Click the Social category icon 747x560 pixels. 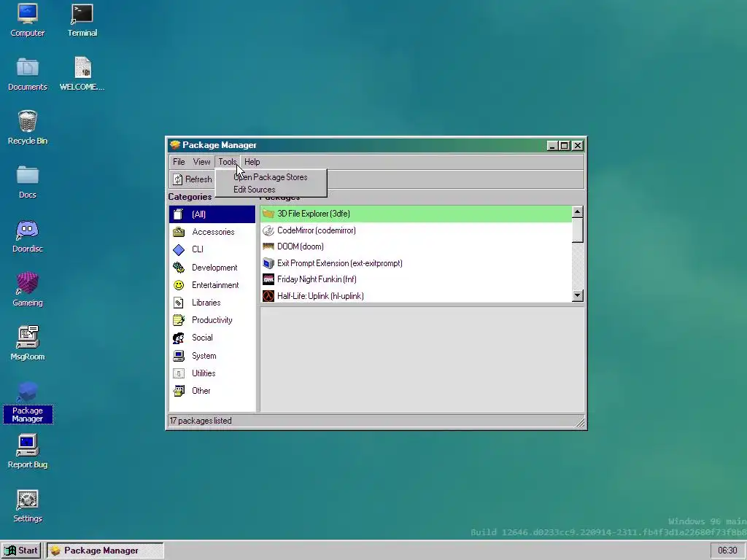pyautogui.click(x=179, y=338)
